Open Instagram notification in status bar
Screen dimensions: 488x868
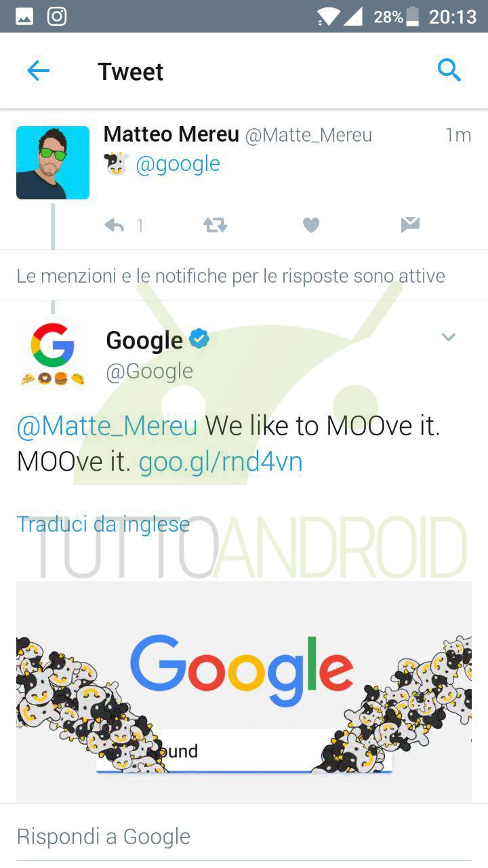(57, 16)
